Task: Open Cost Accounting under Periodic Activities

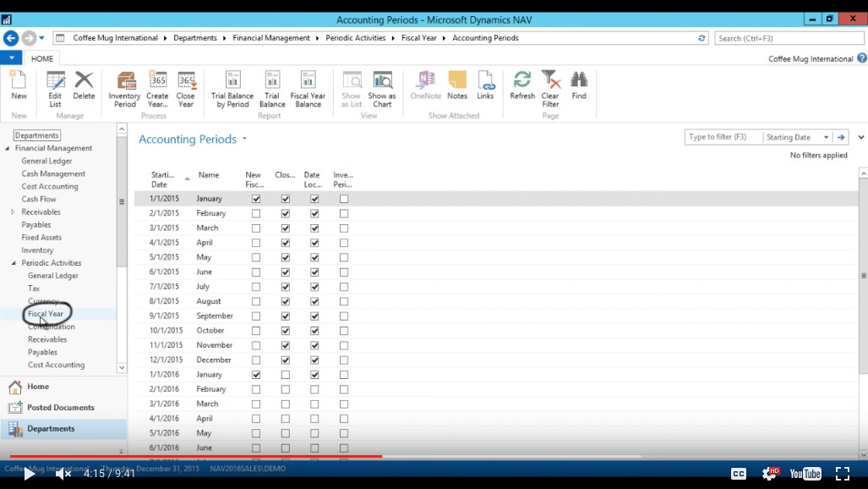Action: click(56, 365)
